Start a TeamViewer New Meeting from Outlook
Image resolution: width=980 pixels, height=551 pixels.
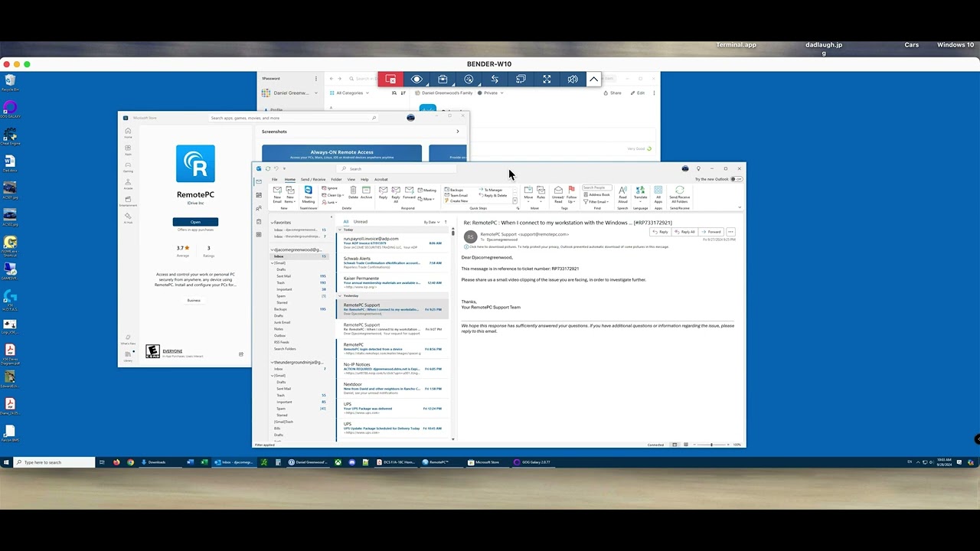[308, 194]
